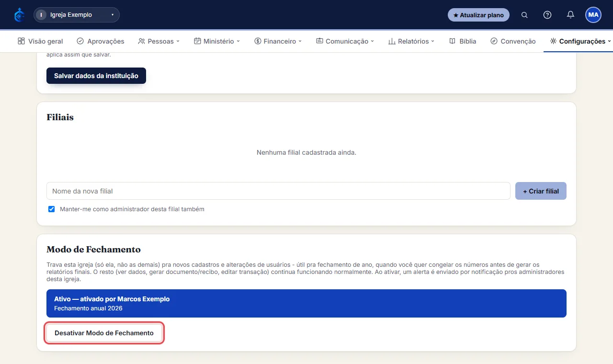Click the Ativo status banner

pos(306,303)
